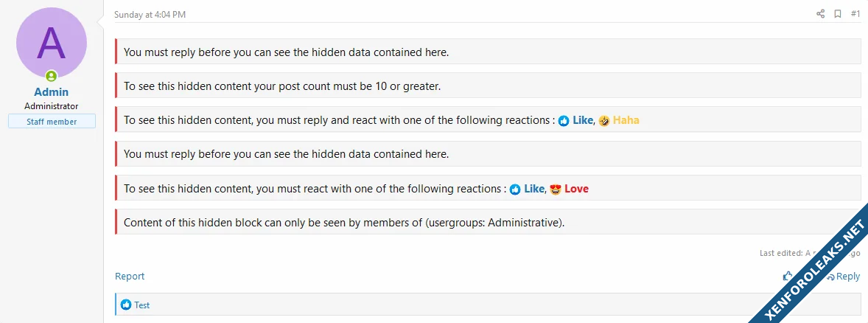Click the Administrator user title text
The width and height of the screenshot is (868, 323).
click(52, 106)
